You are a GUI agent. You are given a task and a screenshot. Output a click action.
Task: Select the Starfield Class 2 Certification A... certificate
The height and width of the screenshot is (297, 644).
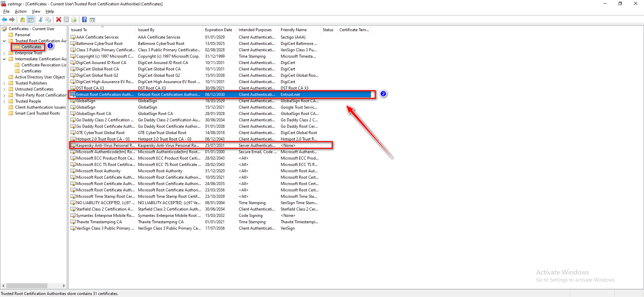(x=105, y=209)
